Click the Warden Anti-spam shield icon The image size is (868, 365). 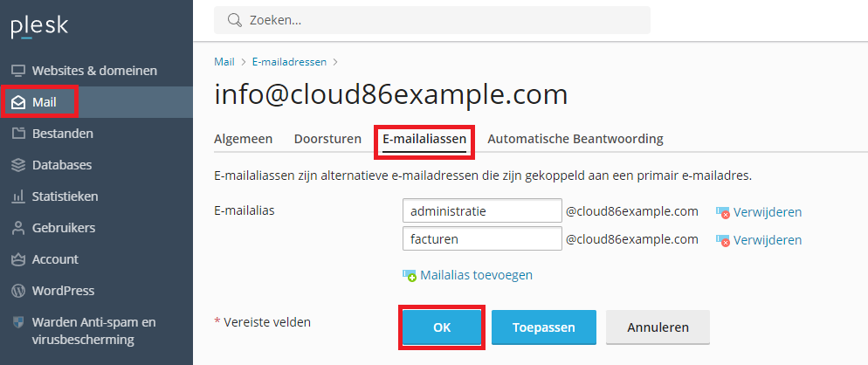18,322
